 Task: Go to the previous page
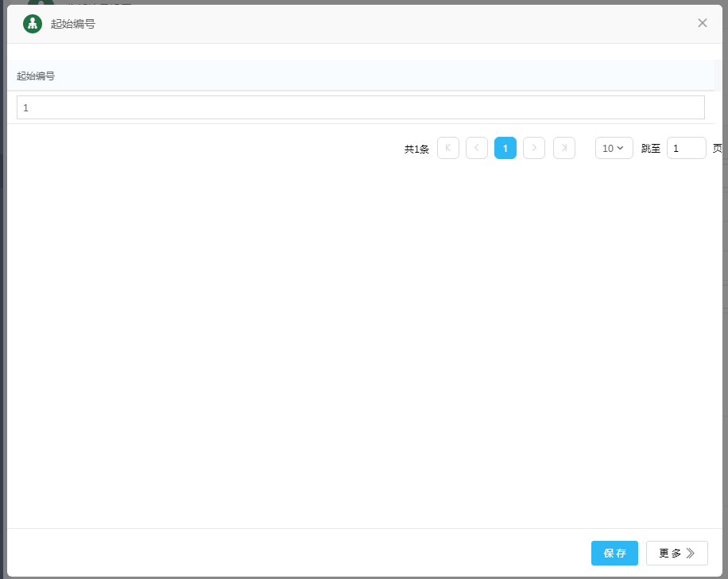pyautogui.click(x=477, y=148)
